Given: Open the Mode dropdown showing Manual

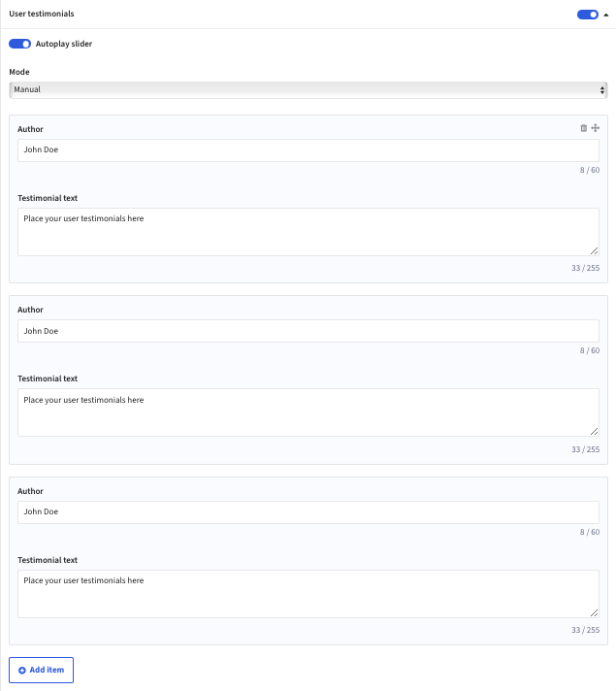Looking at the screenshot, I should [x=308, y=90].
